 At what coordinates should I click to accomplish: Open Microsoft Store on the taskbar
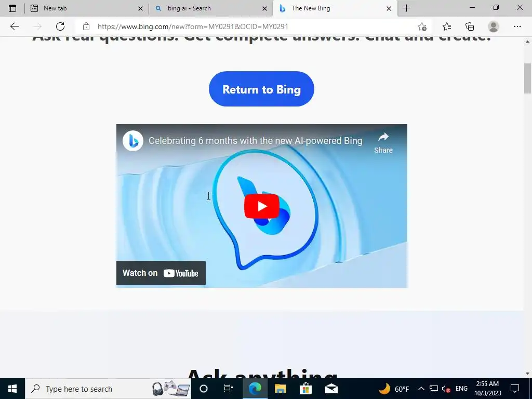point(305,389)
